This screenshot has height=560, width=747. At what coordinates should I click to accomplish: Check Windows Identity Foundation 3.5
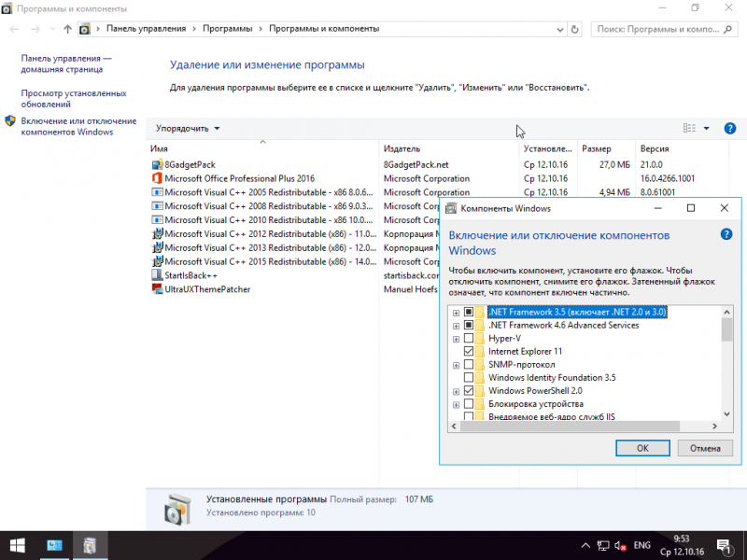click(469, 378)
